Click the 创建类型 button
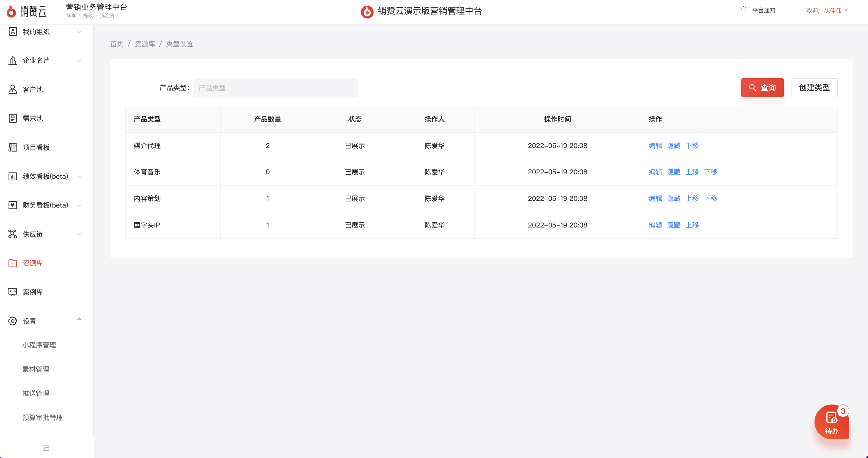 tap(814, 88)
